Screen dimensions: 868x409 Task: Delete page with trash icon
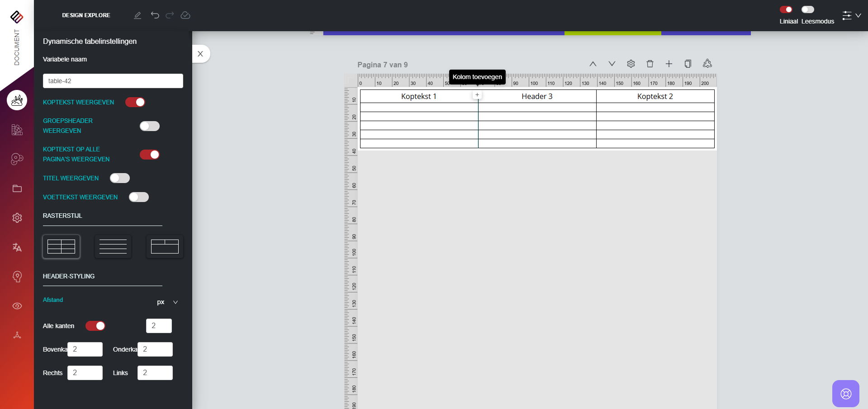coord(650,64)
